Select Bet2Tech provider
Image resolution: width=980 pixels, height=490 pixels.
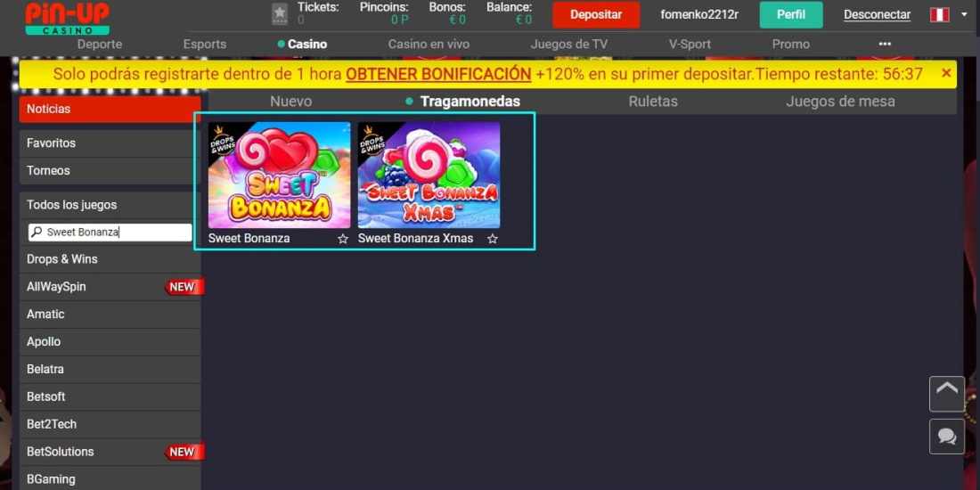point(110,424)
